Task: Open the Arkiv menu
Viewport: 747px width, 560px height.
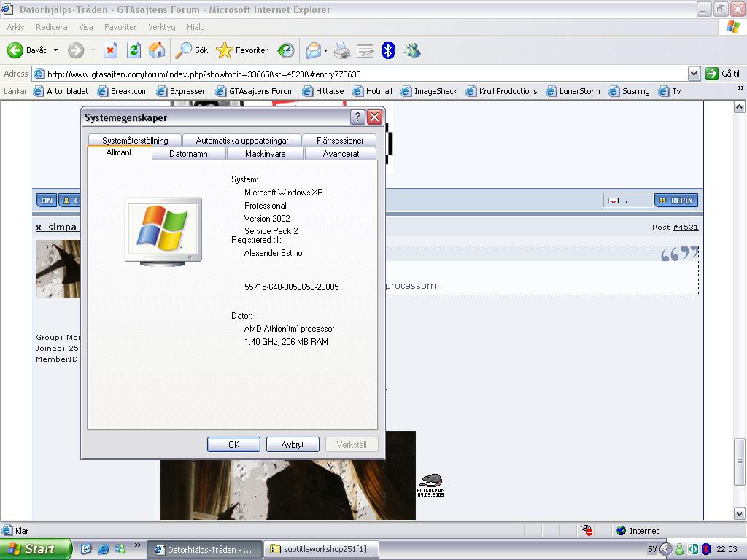Action: coord(15,27)
